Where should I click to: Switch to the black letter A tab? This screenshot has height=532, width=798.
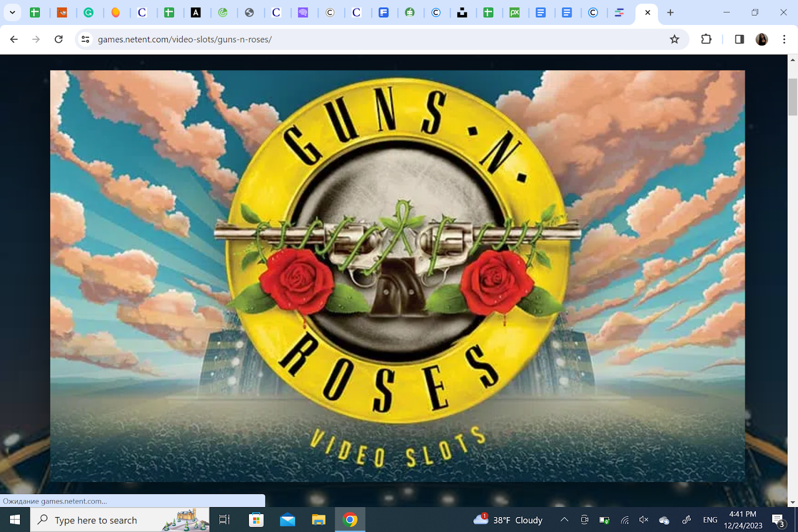pos(196,12)
